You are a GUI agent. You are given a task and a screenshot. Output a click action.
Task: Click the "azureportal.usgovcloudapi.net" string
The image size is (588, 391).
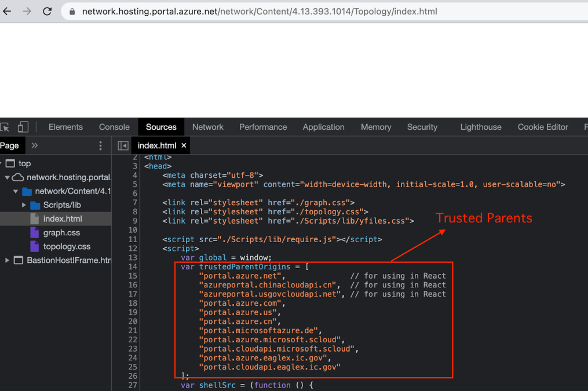(x=270, y=294)
